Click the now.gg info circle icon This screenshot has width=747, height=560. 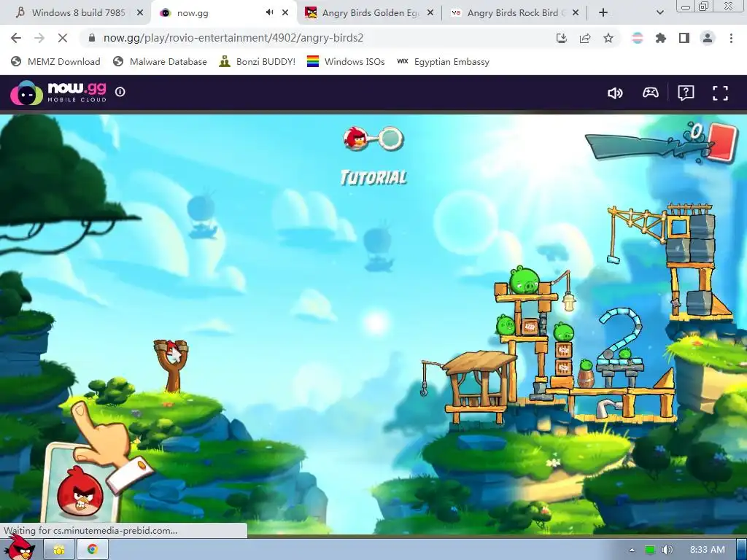click(120, 91)
